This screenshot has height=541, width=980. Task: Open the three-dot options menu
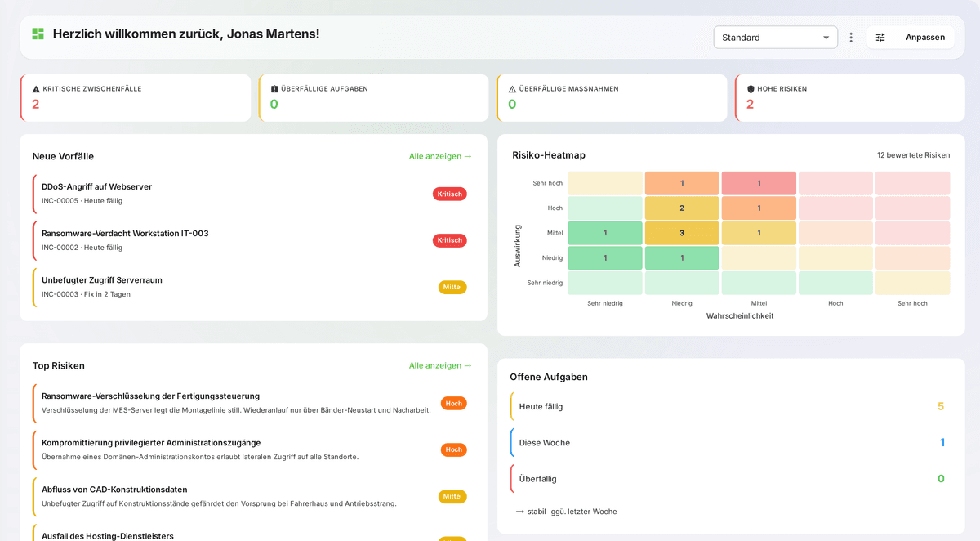[x=851, y=38]
